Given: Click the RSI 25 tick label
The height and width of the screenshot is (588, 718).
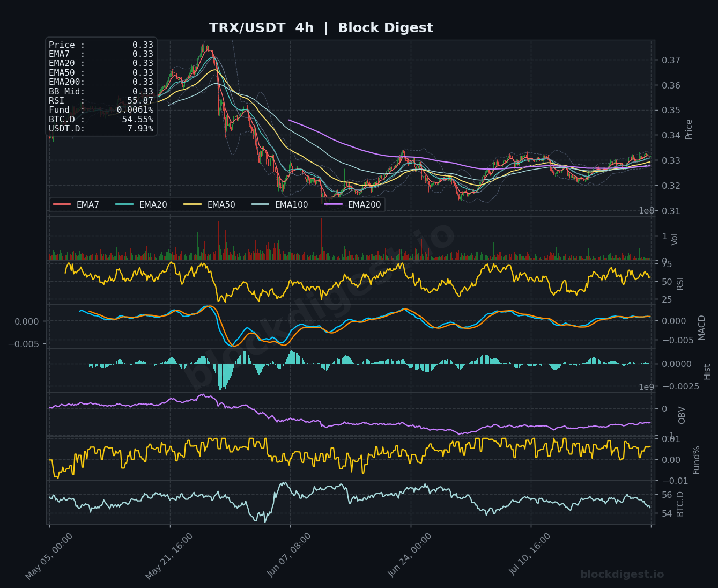Looking at the screenshot, I should (x=667, y=299).
